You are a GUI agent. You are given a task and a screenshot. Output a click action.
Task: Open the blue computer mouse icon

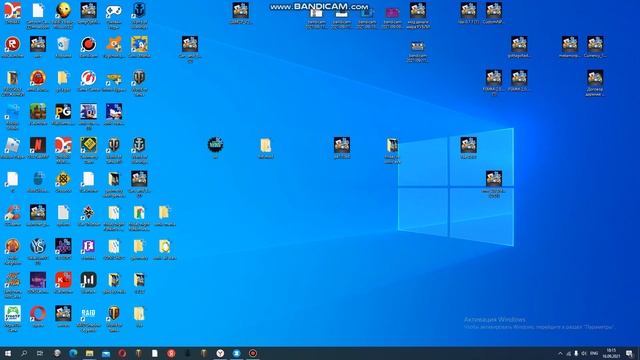click(38, 179)
